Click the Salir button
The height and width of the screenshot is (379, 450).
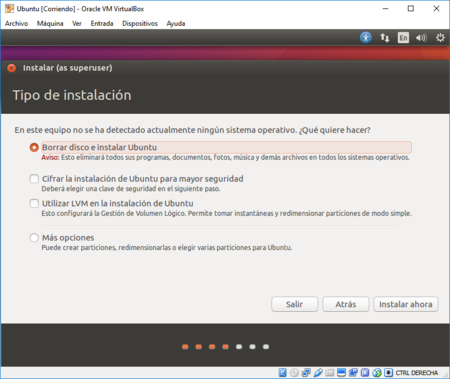click(295, 304)
